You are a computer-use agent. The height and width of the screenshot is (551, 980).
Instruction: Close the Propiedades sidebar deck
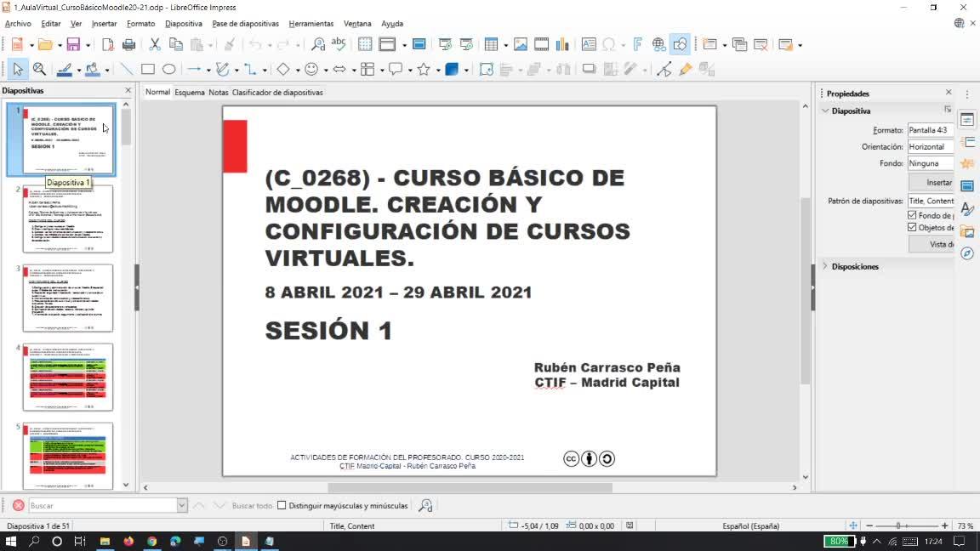tap(949, 93)
